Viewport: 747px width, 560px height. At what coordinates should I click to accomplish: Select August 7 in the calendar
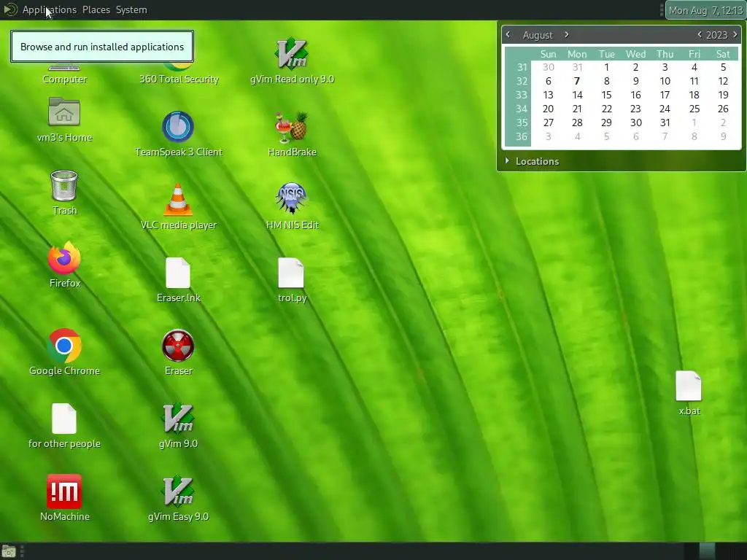pos(577,81)
